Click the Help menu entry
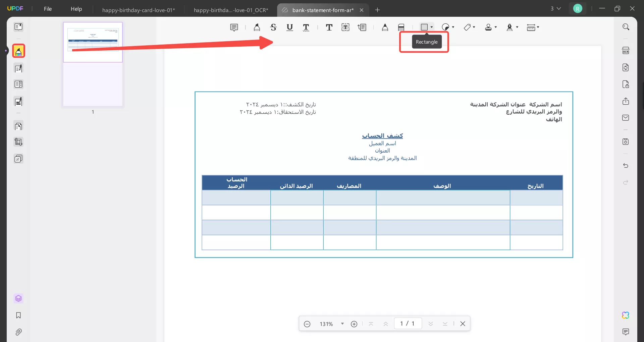Viewport: 644px width, 342px height. pyautogui.click(x=76, y=9)
